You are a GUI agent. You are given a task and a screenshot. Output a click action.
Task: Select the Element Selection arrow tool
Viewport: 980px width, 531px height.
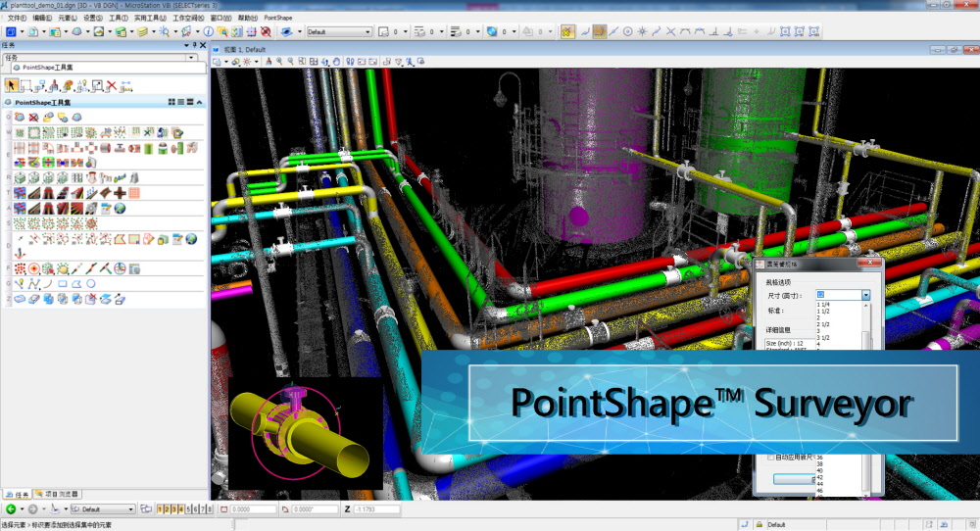click(11, 85)
